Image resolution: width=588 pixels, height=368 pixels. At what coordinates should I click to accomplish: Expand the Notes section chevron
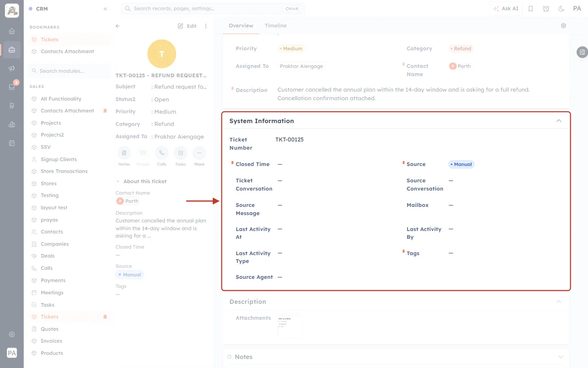[x=561, y=357]
